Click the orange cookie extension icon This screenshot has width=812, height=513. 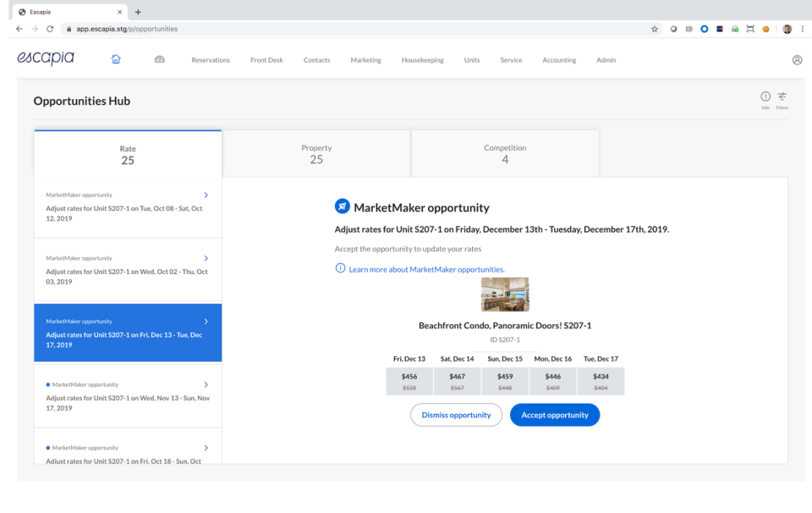pos(765,29)
